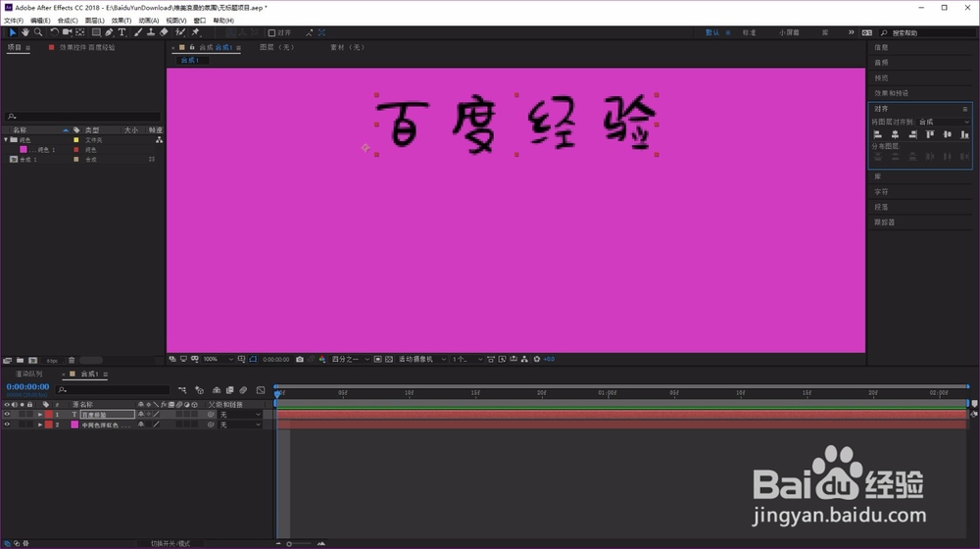Image resolution: width=980 pixels, height=549 pixels.
Task: Select the Hand tool
Action: [25, 32]
